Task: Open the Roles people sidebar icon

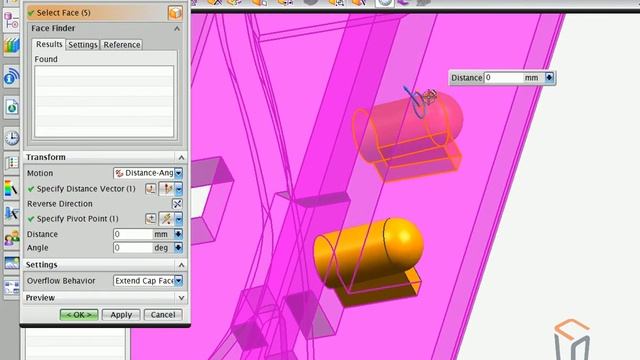Action: pyautogui.click(x=11, y=238)
